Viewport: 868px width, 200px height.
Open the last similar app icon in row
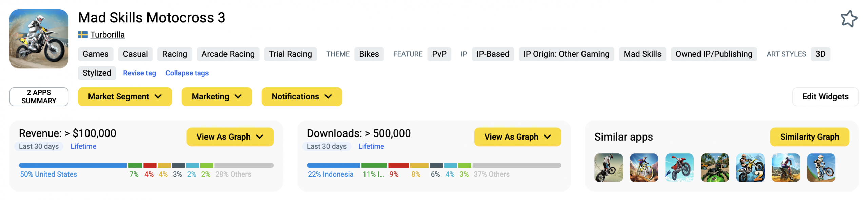821,168
